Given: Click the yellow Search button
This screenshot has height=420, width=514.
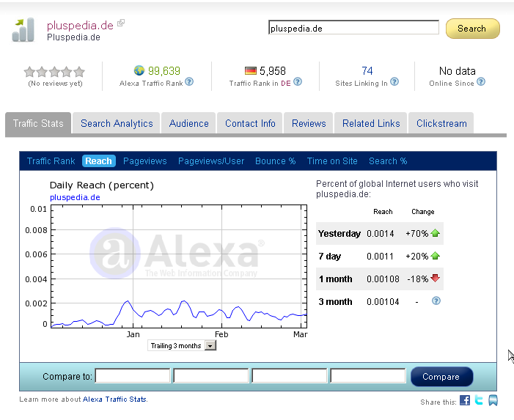Looking at the screenshot, I should 472,29.
